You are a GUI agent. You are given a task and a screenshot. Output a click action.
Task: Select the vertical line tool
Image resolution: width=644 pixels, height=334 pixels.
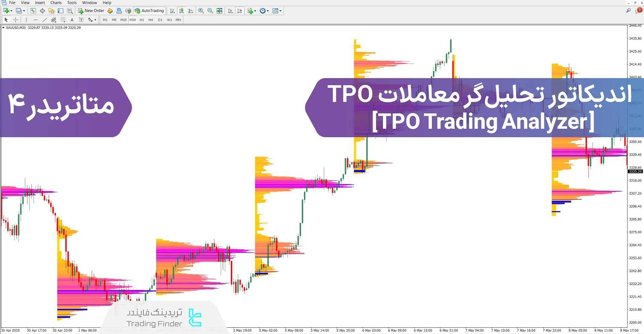(x=26, y=20)
